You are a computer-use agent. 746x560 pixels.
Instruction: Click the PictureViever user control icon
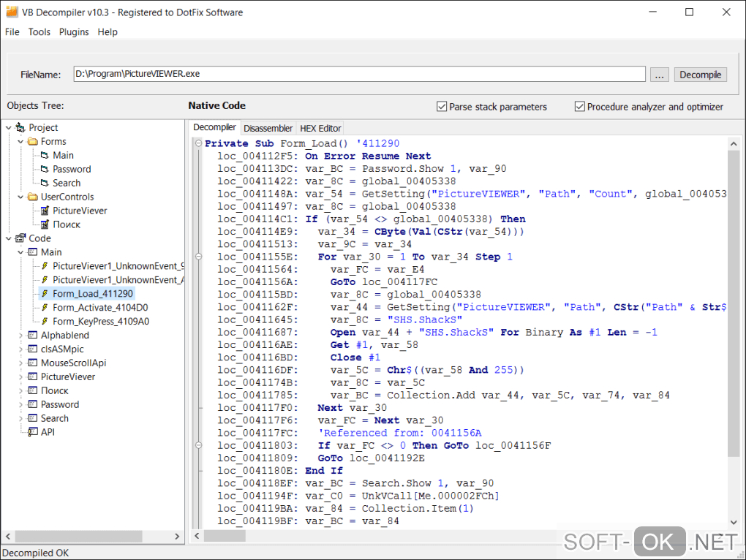pyautogui.click(x=45, y=211)
